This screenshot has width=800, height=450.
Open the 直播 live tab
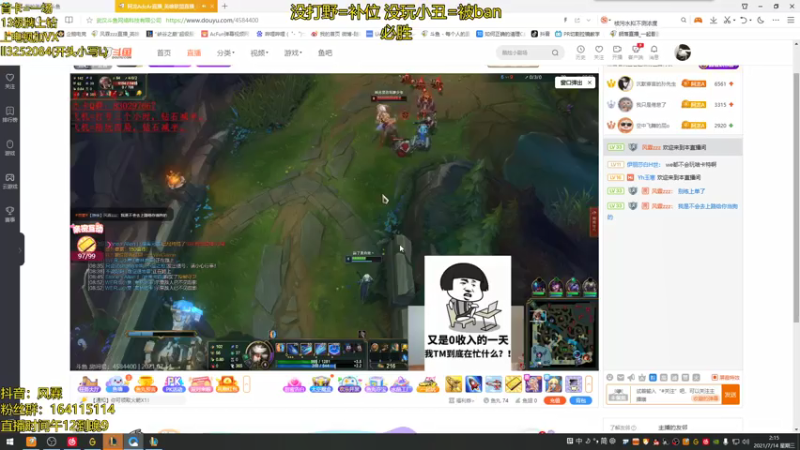coord(193,53)
